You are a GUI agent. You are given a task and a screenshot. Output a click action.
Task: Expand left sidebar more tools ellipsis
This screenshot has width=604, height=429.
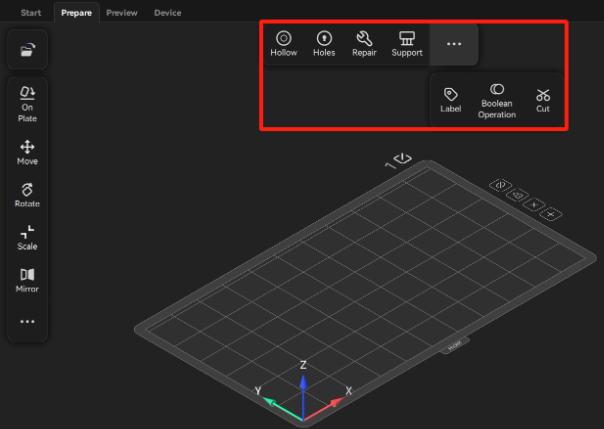coord(27,322)
